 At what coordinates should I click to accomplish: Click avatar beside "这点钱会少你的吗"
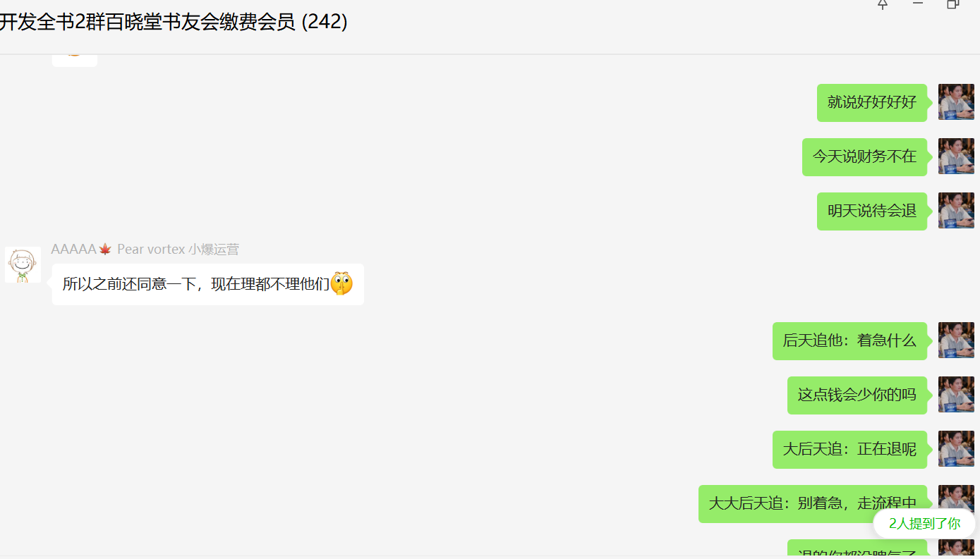956,395
